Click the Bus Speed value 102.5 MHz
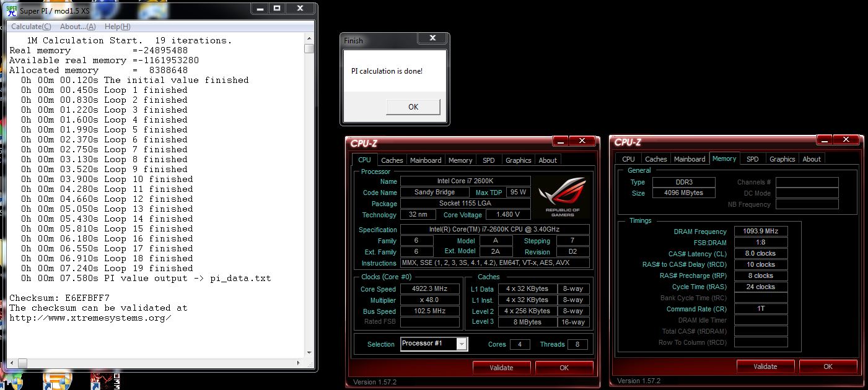 point(430,311)
